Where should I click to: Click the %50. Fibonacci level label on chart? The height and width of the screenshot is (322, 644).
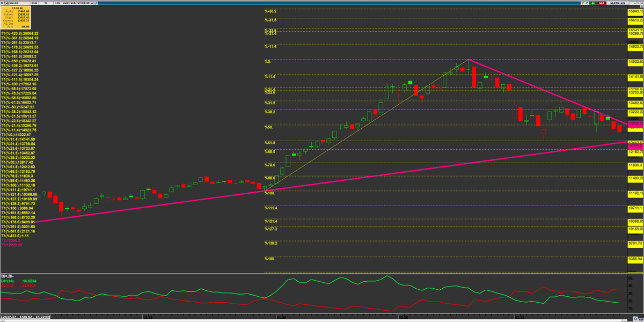(269, 127)
